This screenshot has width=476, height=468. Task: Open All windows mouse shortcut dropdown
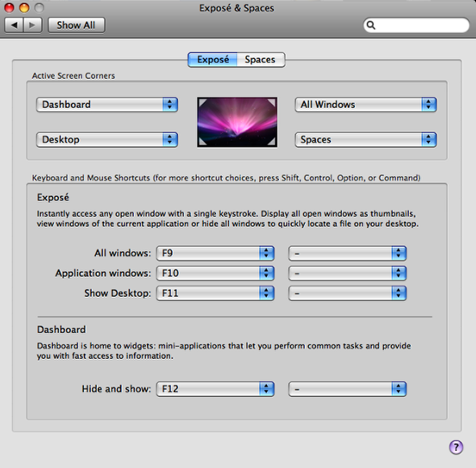point(347,253)
